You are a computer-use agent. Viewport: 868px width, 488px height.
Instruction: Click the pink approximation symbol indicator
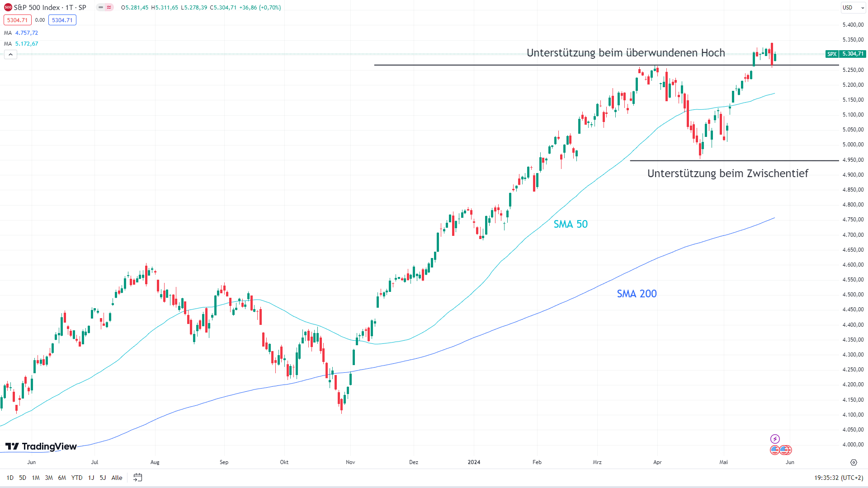point(109,7)
